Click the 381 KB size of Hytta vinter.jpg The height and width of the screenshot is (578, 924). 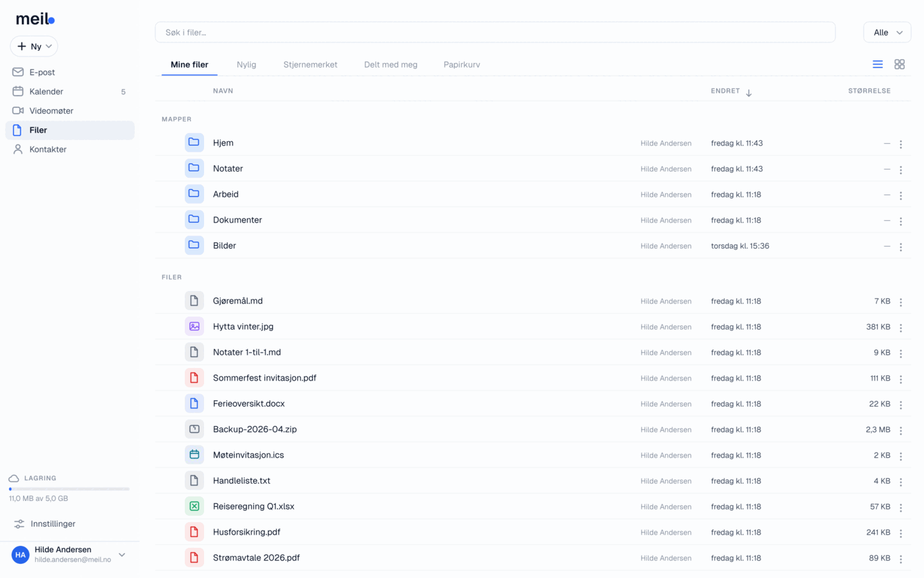(x=878, y=327)
